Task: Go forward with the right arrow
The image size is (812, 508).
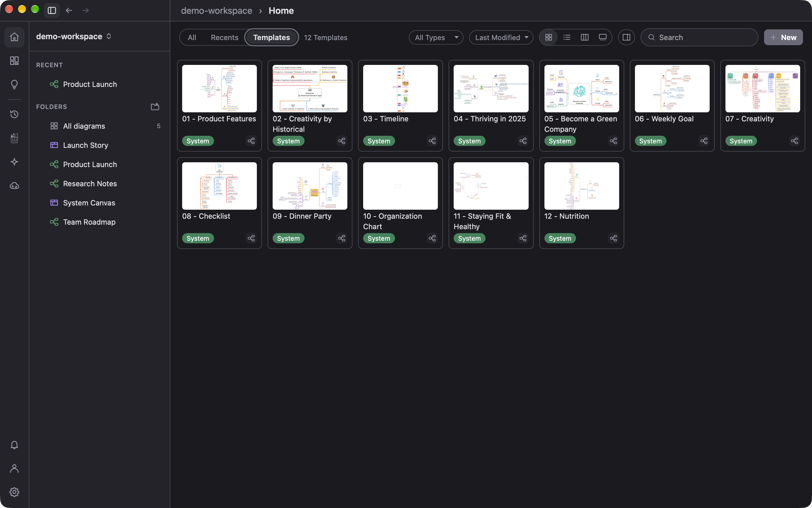Action: click(85, 10)
